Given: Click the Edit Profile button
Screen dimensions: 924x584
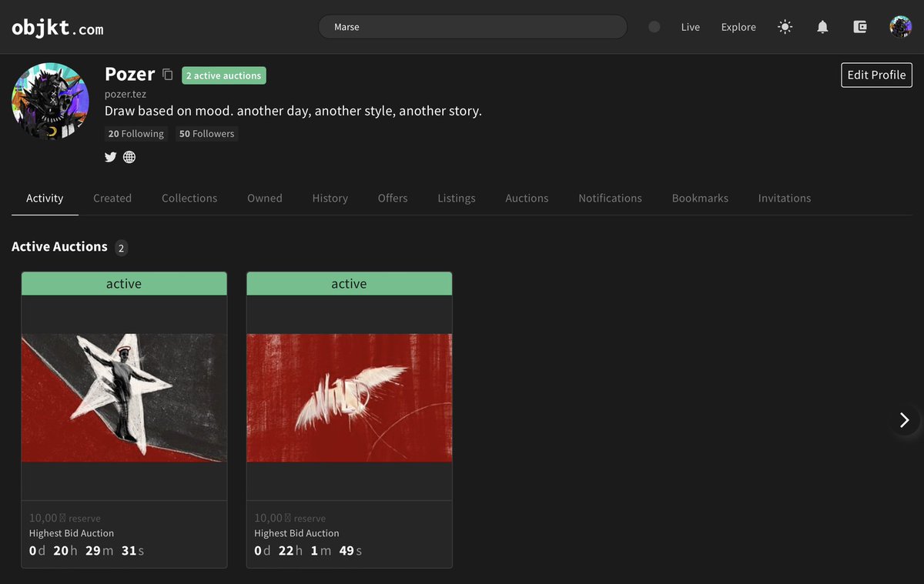Looking at the screenshot, I should pos(876,75).
